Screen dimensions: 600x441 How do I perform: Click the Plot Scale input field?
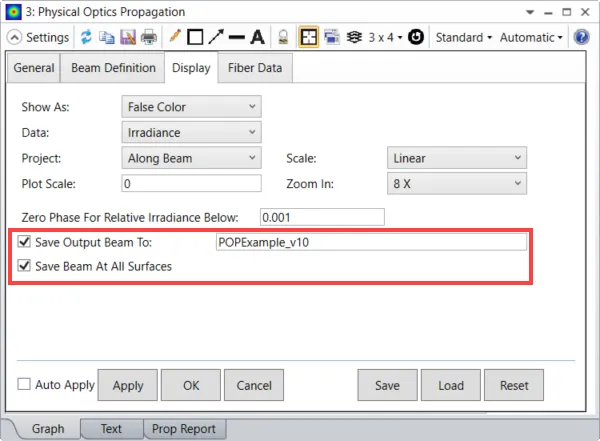191,183
